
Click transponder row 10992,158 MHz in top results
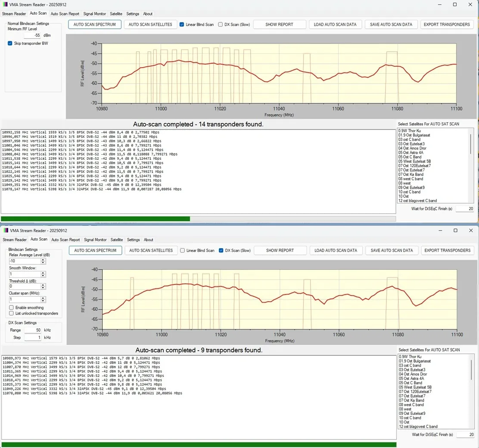click(81, 132)
